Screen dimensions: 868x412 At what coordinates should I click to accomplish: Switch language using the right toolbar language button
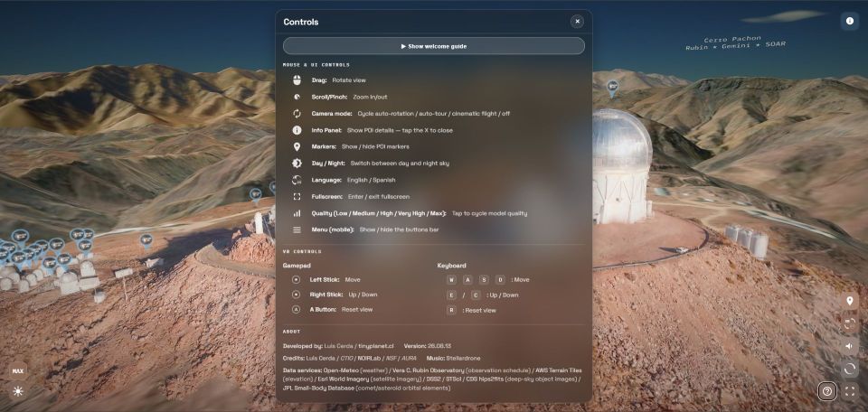[849, 323]
